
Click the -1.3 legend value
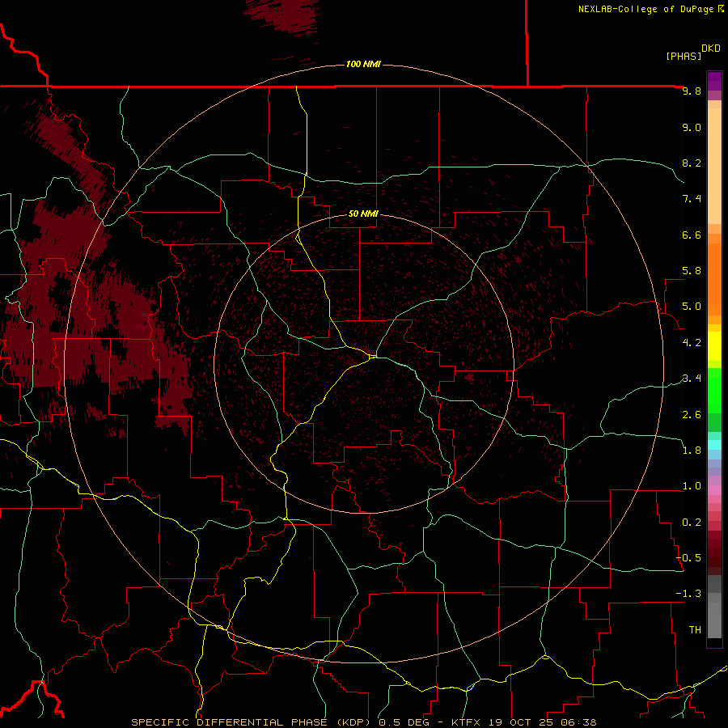point(688,594)
